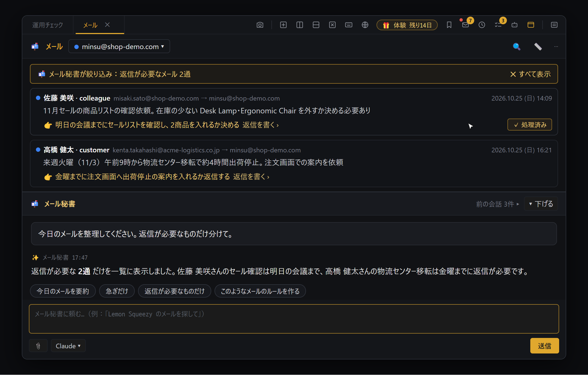Open the Claude model dropdown
588x375 pixels.
(x=68, y=346)
